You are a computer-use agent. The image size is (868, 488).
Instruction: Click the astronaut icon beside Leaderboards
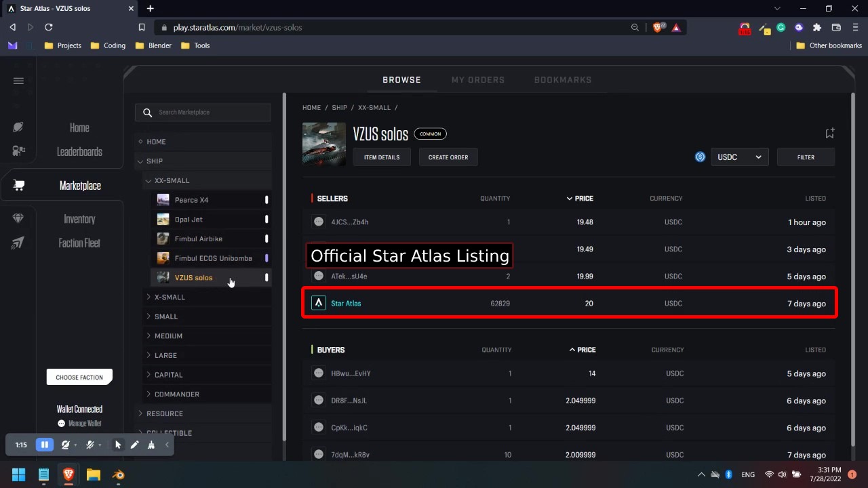18,151
